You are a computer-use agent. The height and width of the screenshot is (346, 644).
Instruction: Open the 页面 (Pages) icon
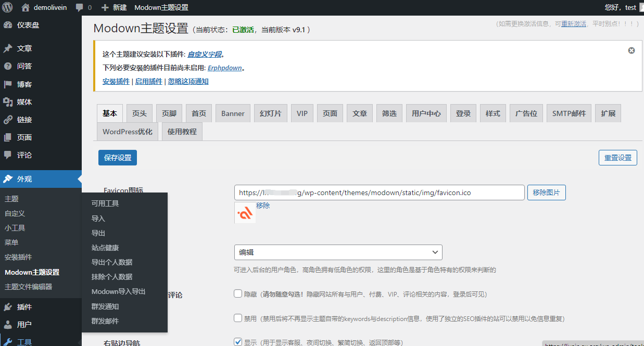click(8, 137)
